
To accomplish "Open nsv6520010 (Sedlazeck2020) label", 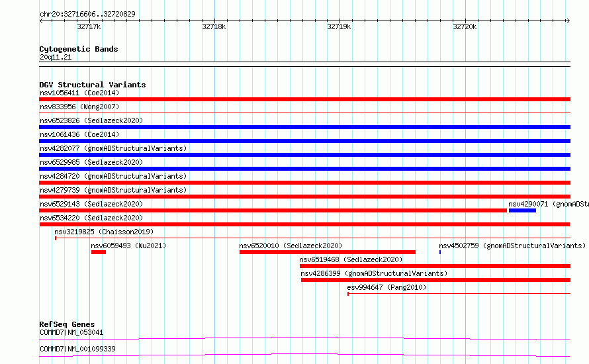I will pos(291,246).
